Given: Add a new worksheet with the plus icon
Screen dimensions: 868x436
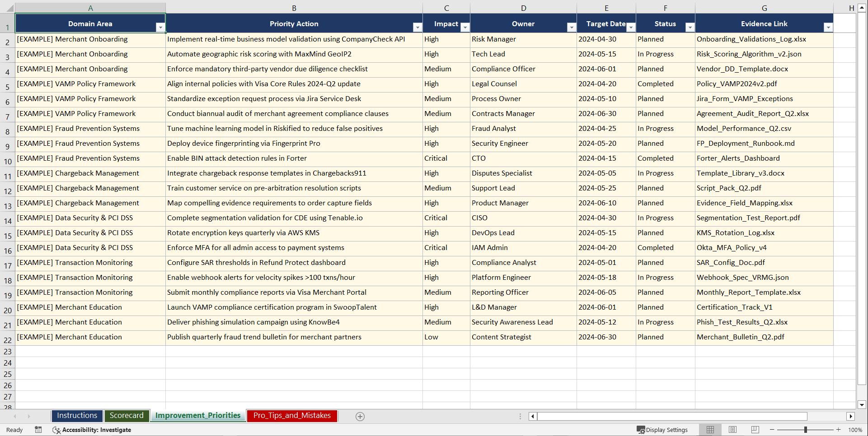Looking at the screenshot, I should coord(360,416).
